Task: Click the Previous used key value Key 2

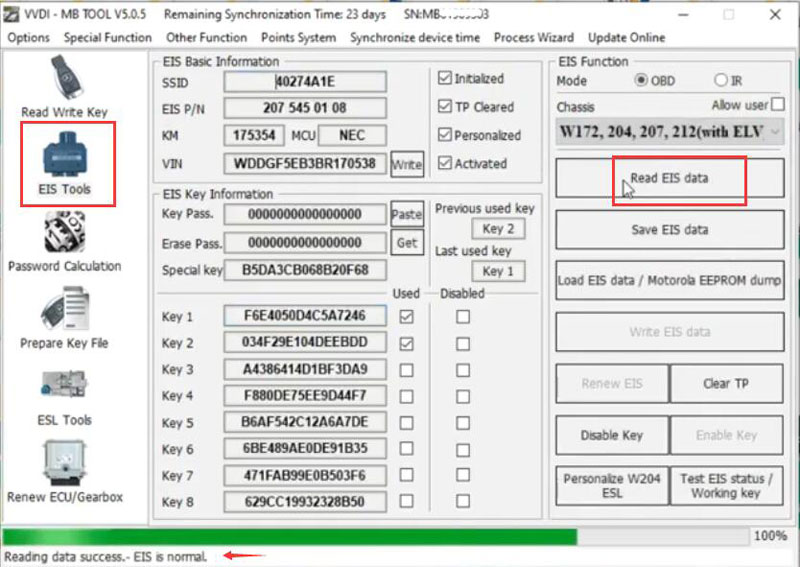Action: pos(498,229)
